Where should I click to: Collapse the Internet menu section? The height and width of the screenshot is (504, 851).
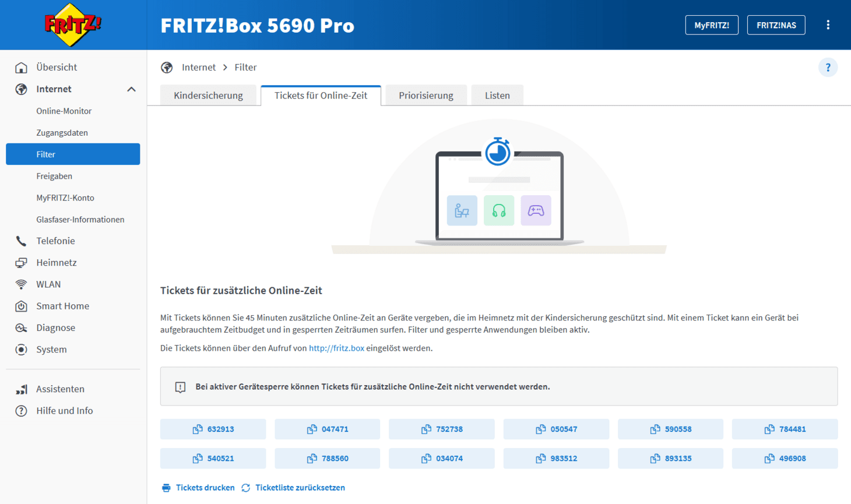pos(131,89)
